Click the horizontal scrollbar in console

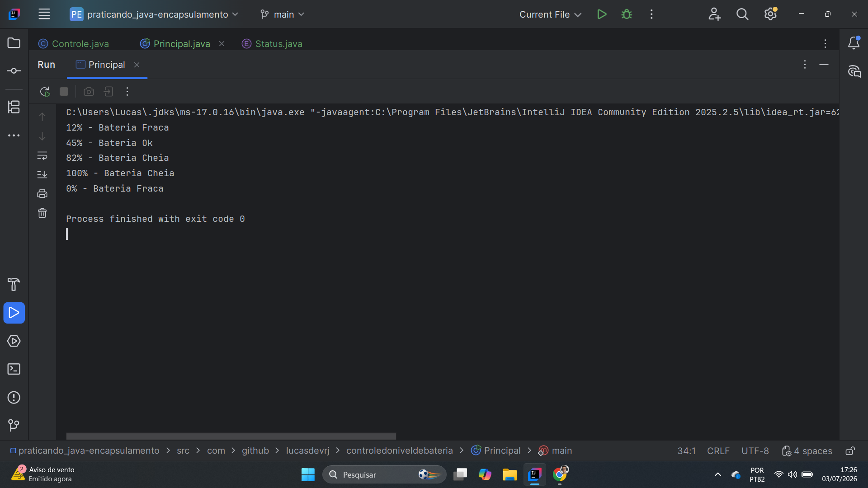coord(231,436)
